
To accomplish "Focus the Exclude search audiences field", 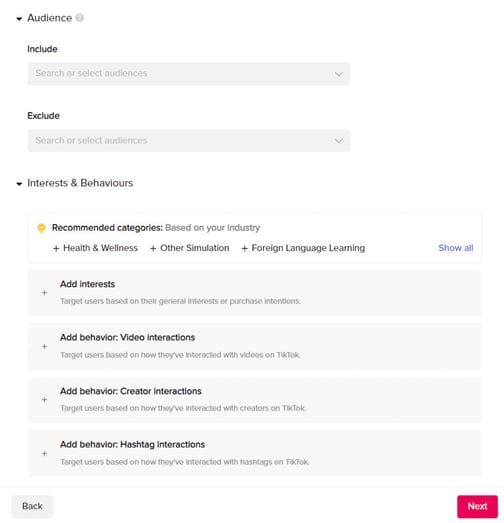I will pyautogui.click(x=189, y=141).
